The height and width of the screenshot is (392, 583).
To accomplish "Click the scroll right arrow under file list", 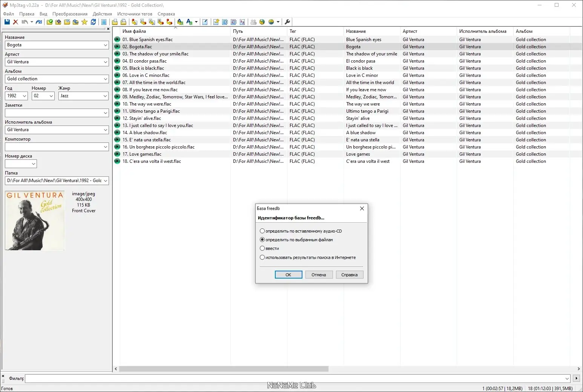I will (x=578, y=369).
